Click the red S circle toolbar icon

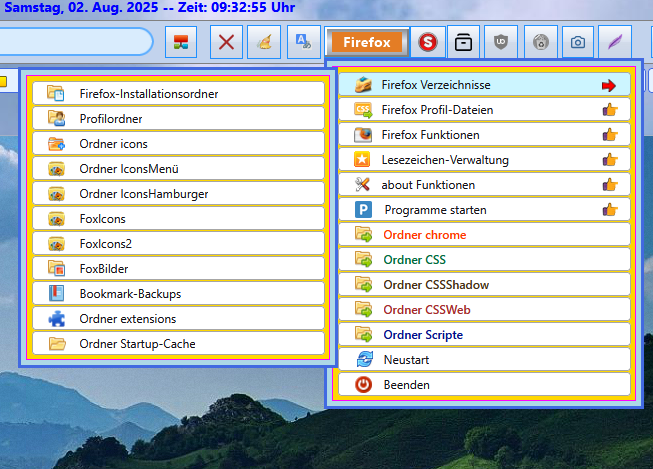428,43
